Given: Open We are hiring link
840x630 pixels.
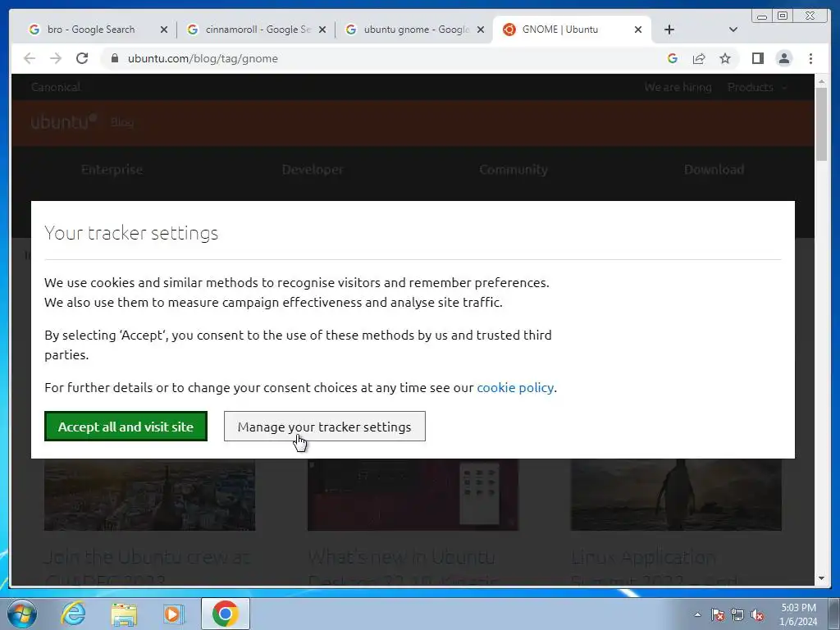Looking at the screenshot, I should [x=678, y=87].
